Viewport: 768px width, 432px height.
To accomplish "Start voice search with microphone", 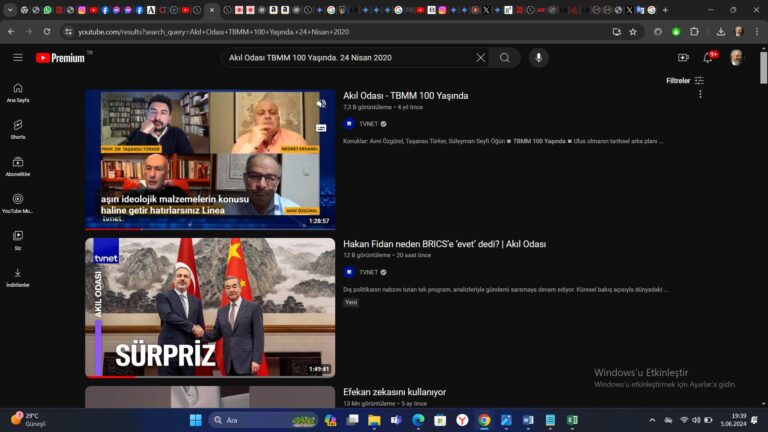I will coord(538,58).
